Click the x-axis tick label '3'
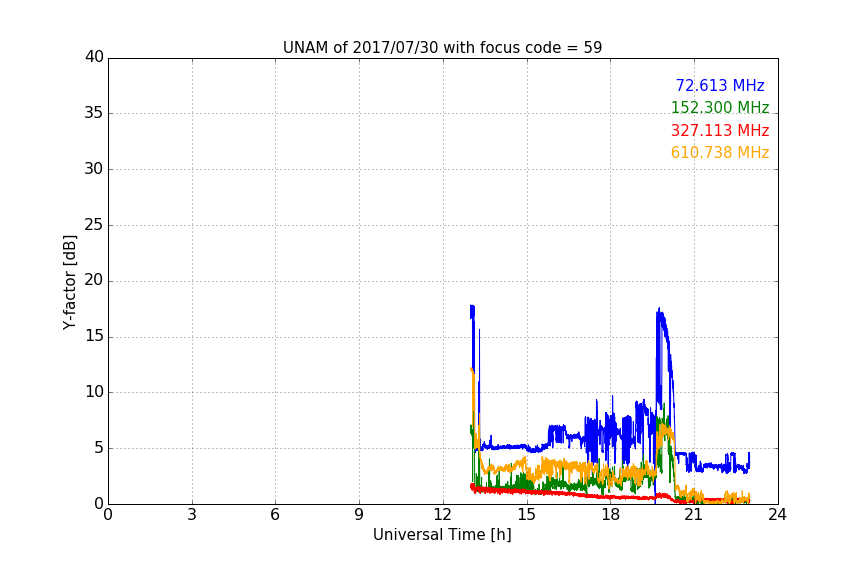The height and width of the screenshot is (576, 864). coord(192,515)
